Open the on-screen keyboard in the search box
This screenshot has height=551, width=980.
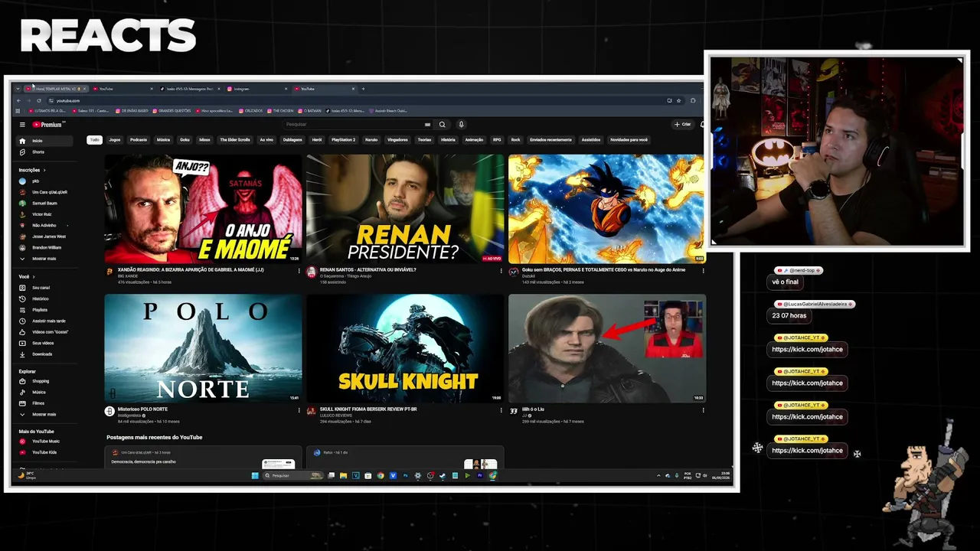(427, 125)
